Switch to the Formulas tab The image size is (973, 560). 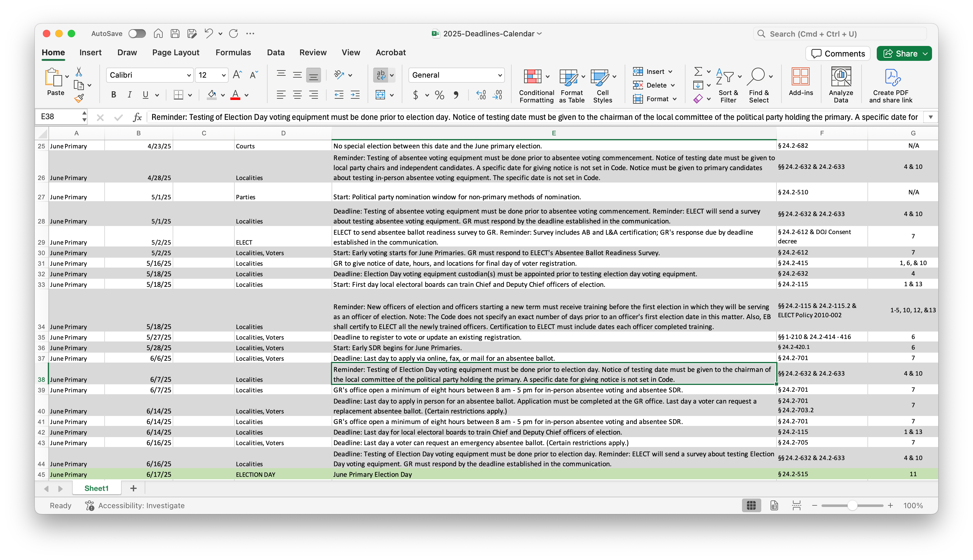[233, 53]
